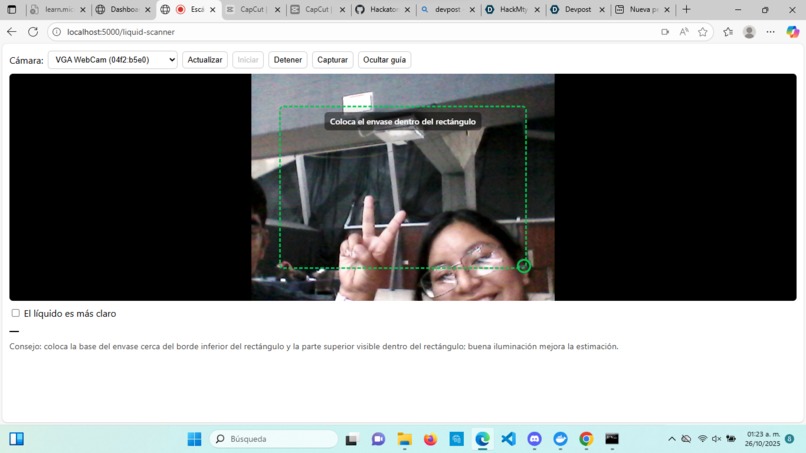The image size is (806, 453).
Task: Open File Explorer from the taskbar
Action: tap(405, 439)
